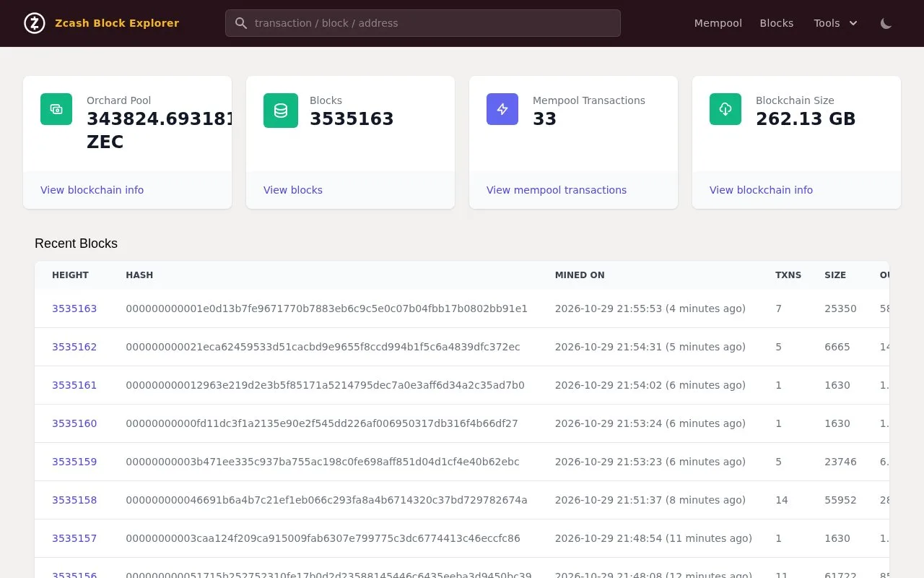Open the Mempool nav item

tap(718, 23)
